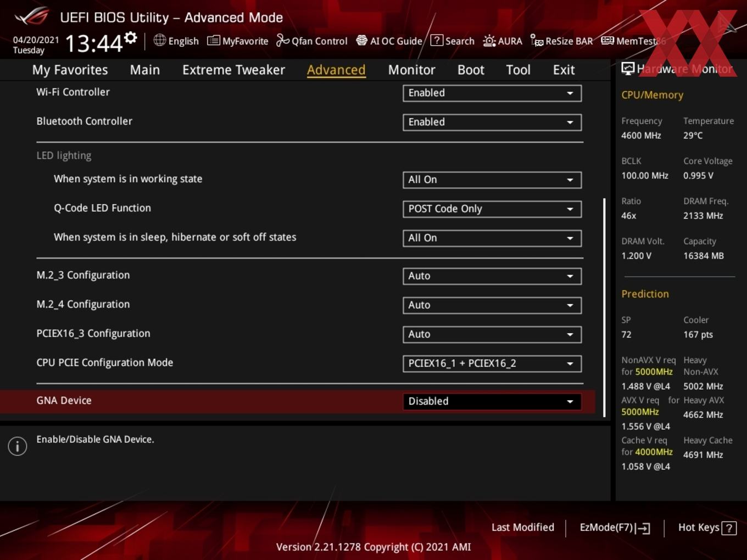Click the 167 pts cooler score

tap(698, 334)
